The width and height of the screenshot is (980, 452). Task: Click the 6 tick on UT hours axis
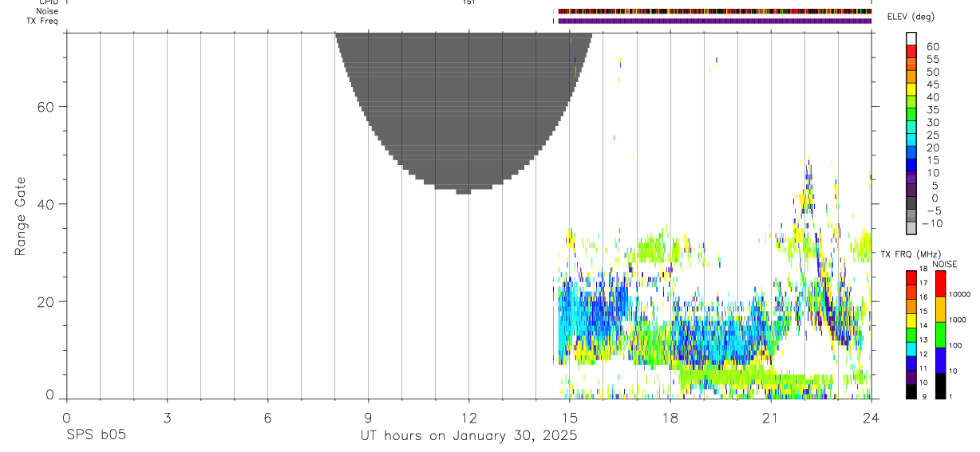click(x=267, y=417)
